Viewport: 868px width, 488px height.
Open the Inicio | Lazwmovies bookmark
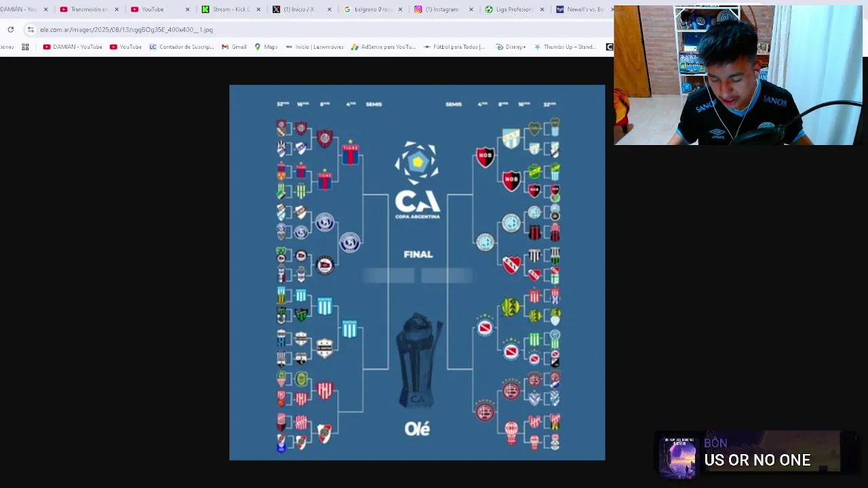315,47
